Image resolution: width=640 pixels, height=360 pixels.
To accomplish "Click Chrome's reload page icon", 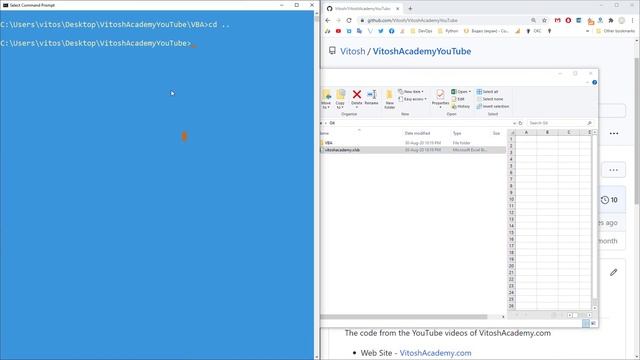I will (349, 20).
